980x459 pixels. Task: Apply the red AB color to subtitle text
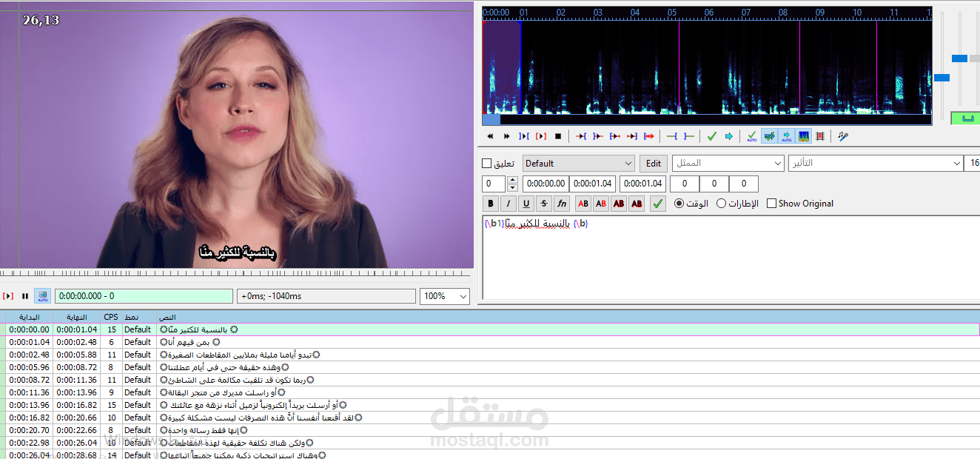(583, 203)
